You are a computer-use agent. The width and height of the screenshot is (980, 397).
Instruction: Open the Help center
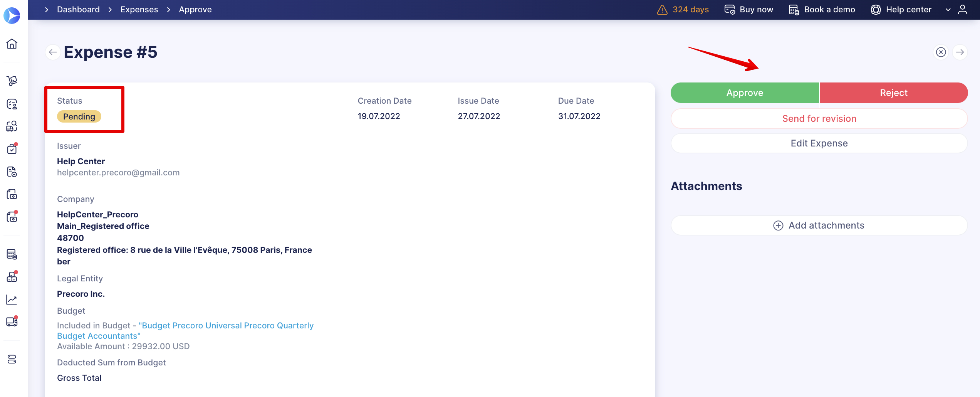point(901,10)
